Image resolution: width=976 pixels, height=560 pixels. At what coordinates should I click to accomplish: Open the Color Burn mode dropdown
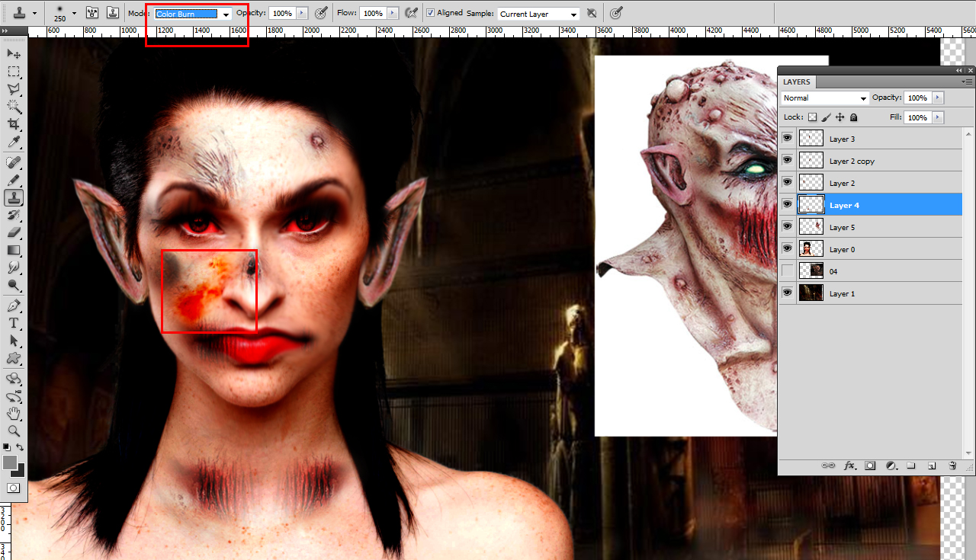(x=193, y=14)
